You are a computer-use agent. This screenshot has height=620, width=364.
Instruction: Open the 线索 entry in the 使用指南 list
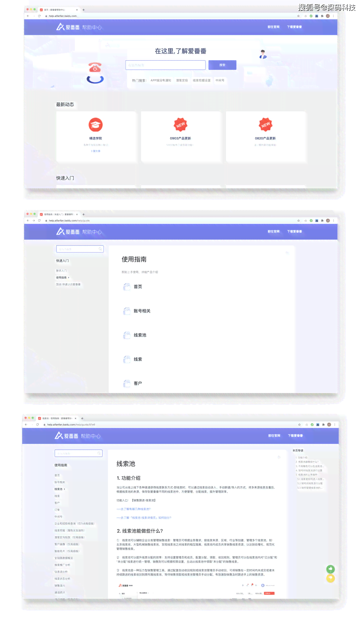pos(138,359)
